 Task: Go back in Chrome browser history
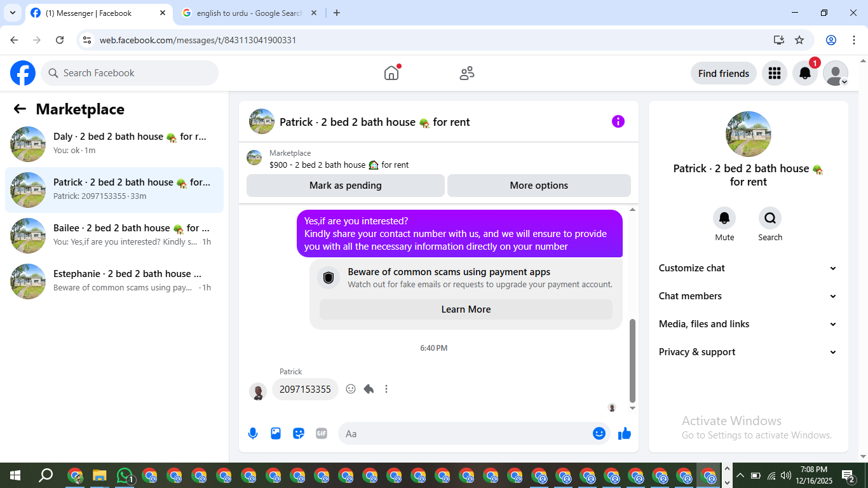click(14, 40)
